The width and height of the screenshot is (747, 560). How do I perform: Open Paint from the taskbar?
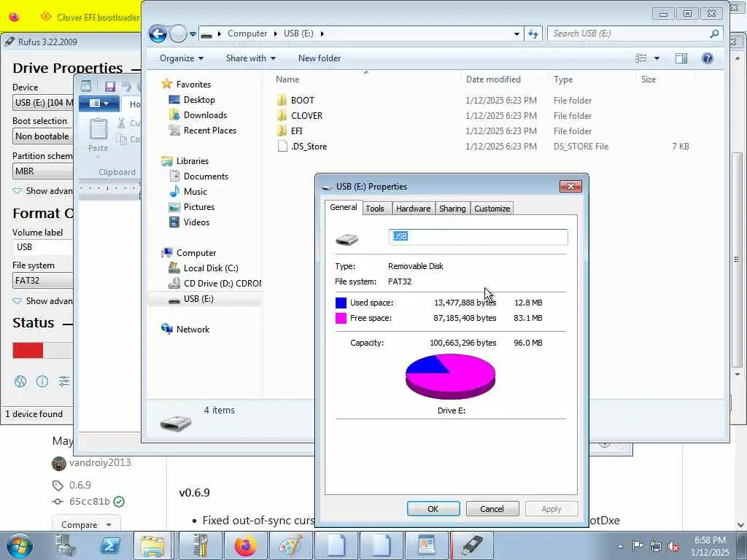tap(290, 545)
